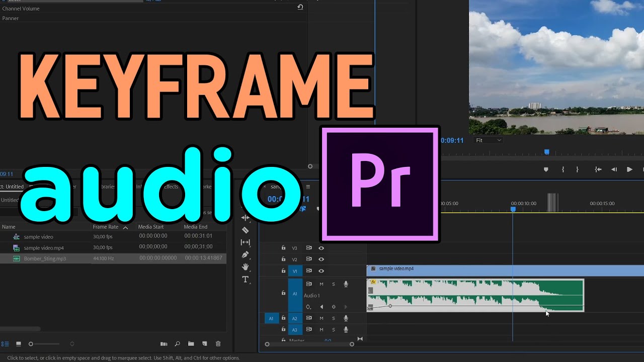Image resolution: width=644 pixels, height=362 pixels.
Task: Lock the V1 video track
Action: coord(283,271)
